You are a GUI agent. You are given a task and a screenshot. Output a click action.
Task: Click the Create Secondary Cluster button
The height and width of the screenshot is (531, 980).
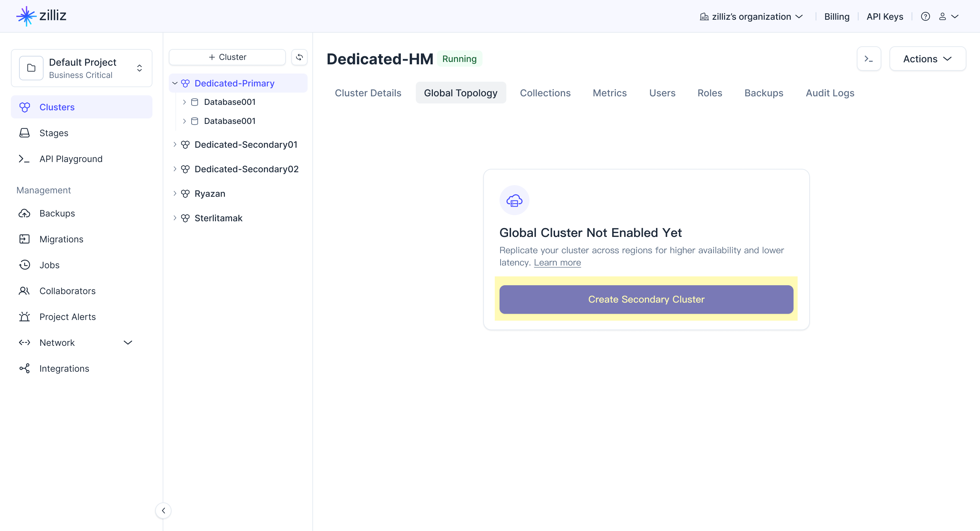click(646, 300)
